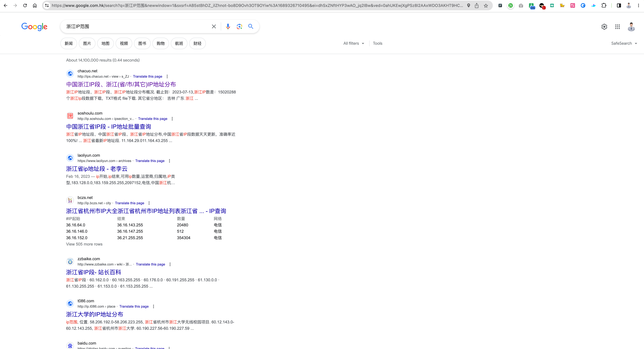Screen dimensions: 644x349
Task: Expand the SafeSearch dropdown
Action: [x=624, y=44]
